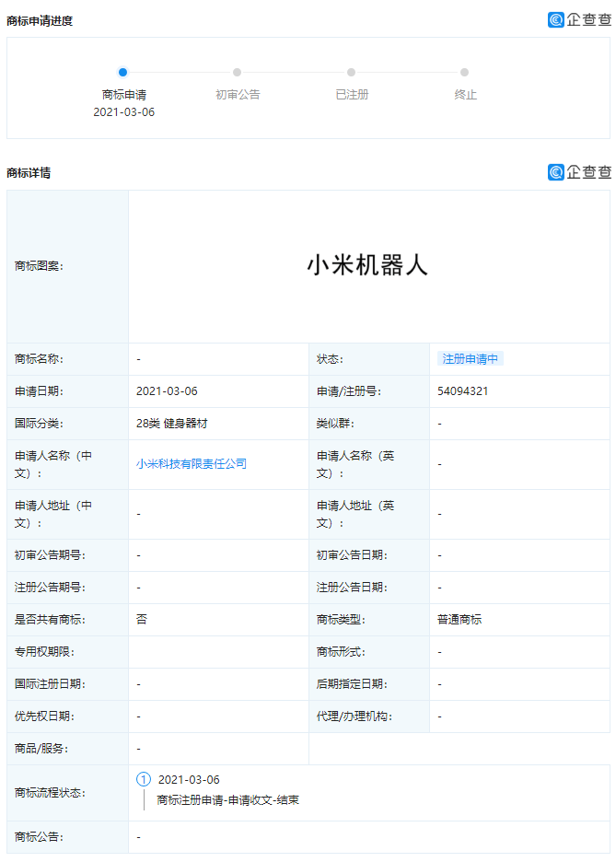Select the 已注册 step label

[x=352, y=94]
